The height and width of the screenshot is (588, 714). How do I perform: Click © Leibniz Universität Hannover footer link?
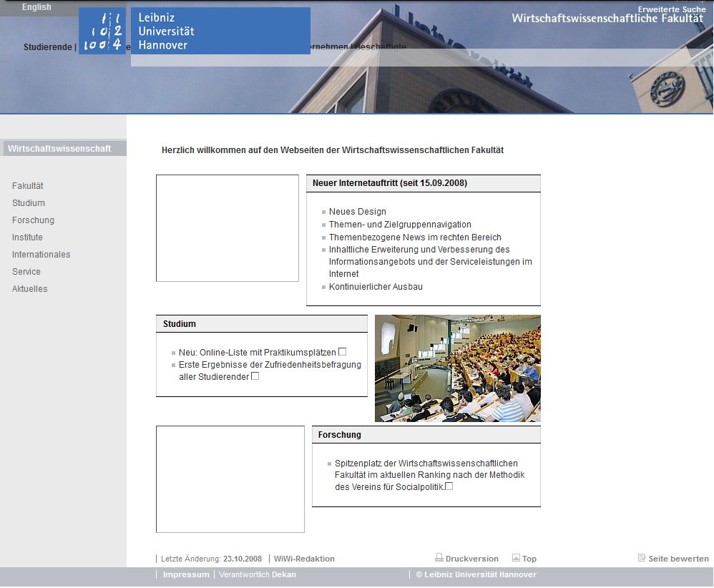[x=476, y=574]
